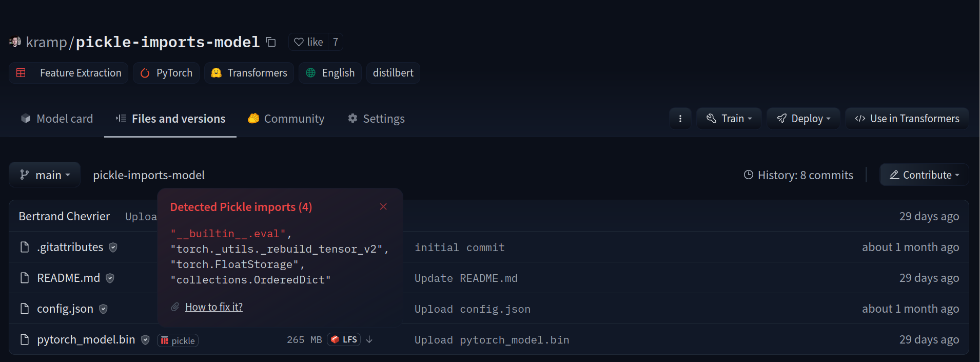This screenshot has height=362, width=980.
Task: Copy the model name with the copy icon
Action: pyautogui.click(x=271, y=42)
